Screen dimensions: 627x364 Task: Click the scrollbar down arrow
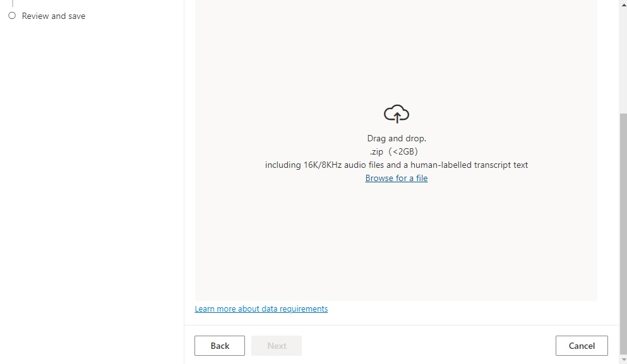point(623,360)
